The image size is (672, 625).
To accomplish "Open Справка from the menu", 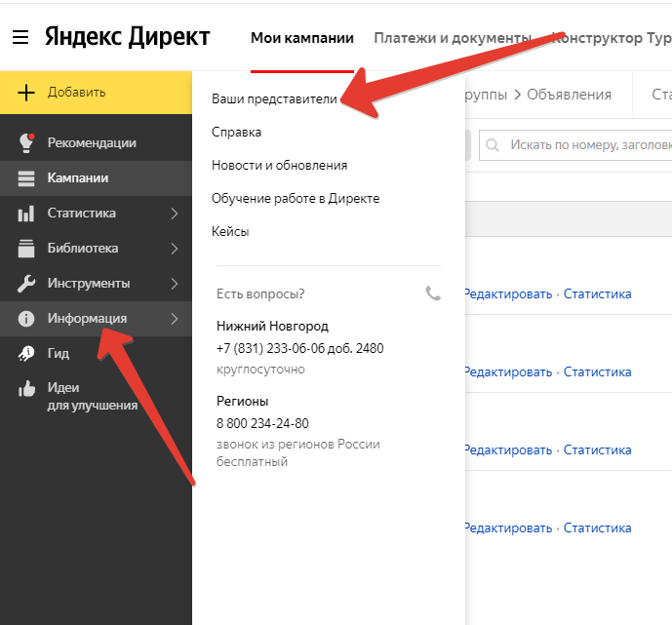I will [237, 132].
